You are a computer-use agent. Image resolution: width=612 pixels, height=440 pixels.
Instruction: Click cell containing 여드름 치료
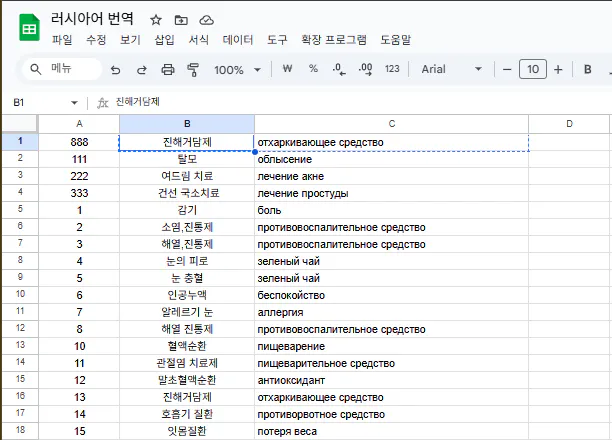[187, 176]
